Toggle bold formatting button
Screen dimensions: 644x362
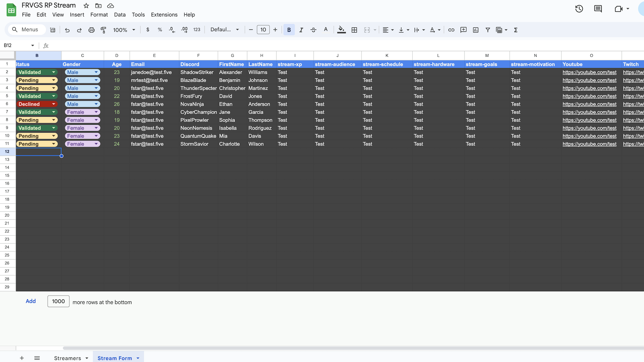[x=289, y=30]
